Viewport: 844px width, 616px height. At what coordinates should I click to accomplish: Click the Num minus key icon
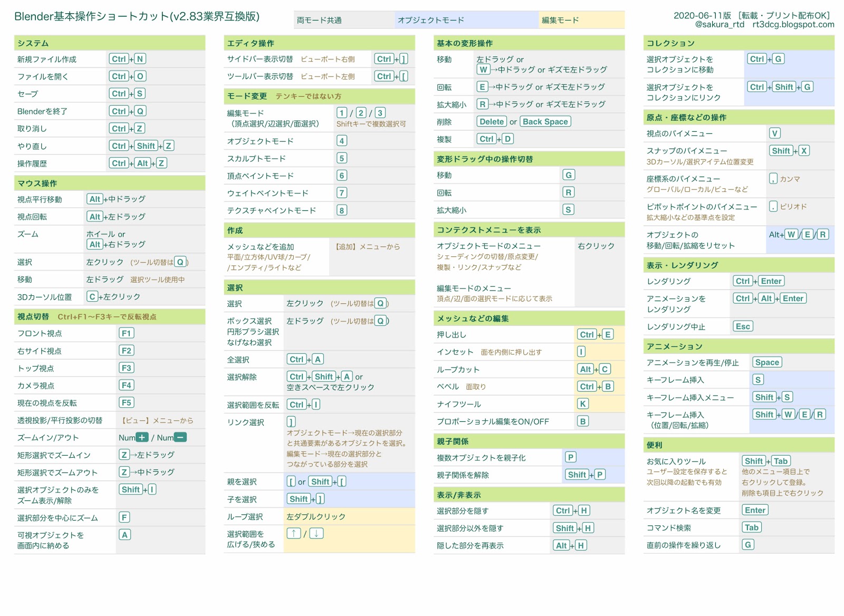coord(180,437)
